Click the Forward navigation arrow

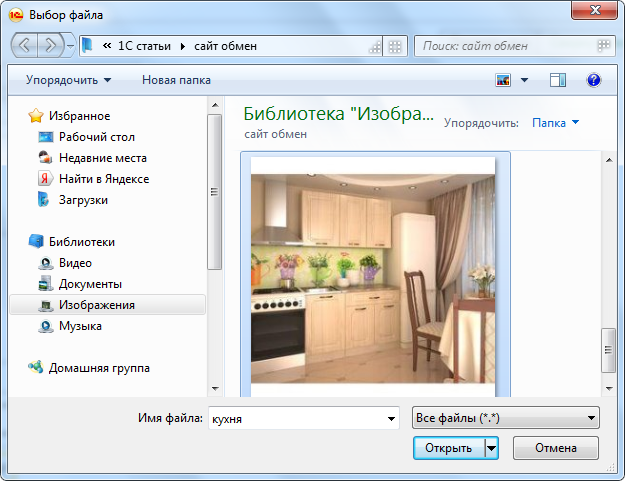52,45
